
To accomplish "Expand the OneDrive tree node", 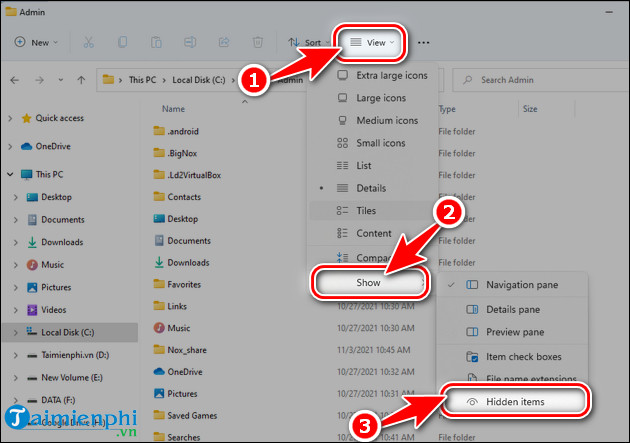I will (x=10, y=147).
